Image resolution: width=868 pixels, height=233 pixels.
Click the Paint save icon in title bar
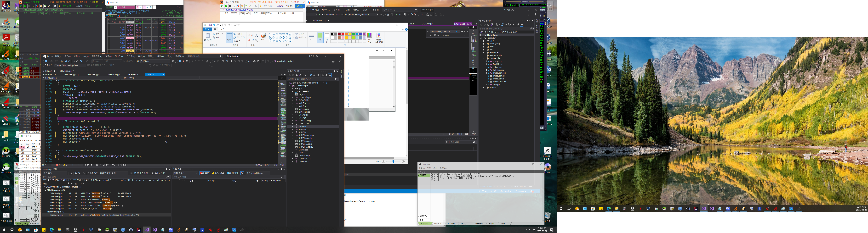(x=211, y=25)
